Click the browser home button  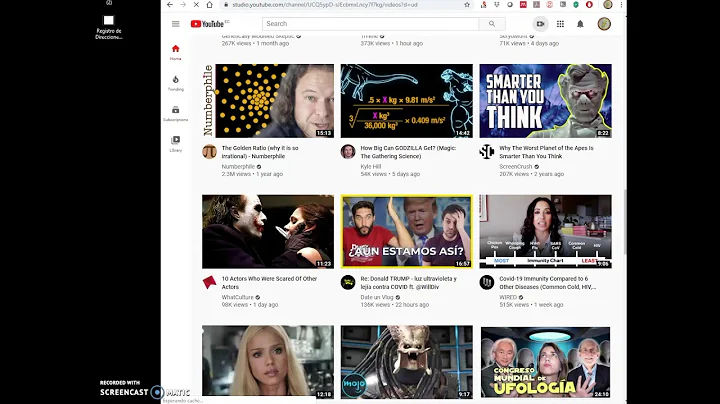click(209, 5)
